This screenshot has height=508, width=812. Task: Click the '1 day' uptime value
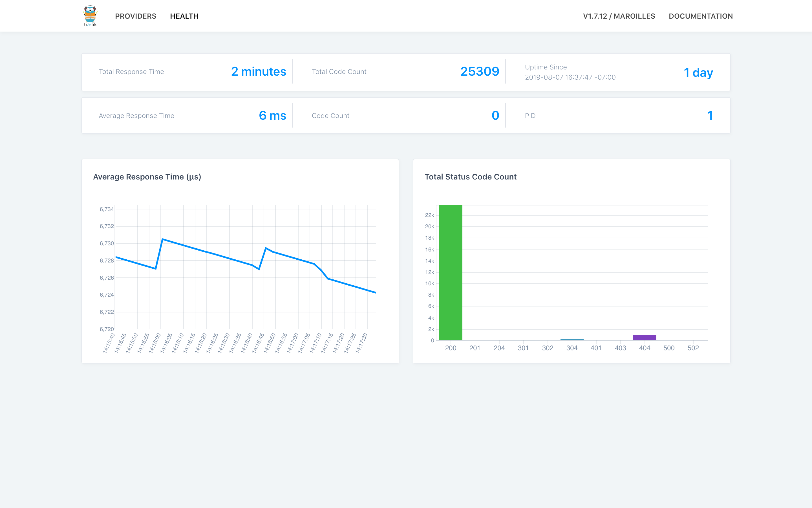coord(698,73)
